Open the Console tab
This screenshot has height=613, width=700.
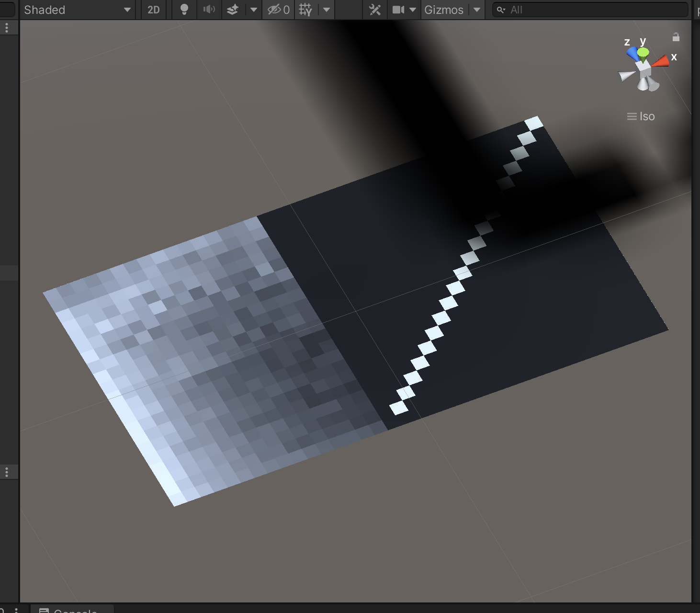[72, 610]
